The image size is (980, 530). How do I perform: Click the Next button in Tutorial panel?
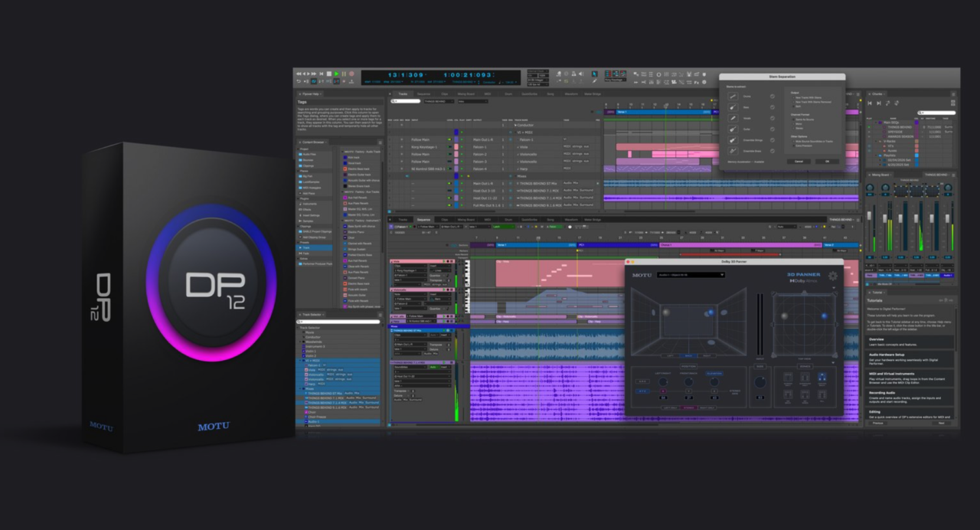click(942, 423)
